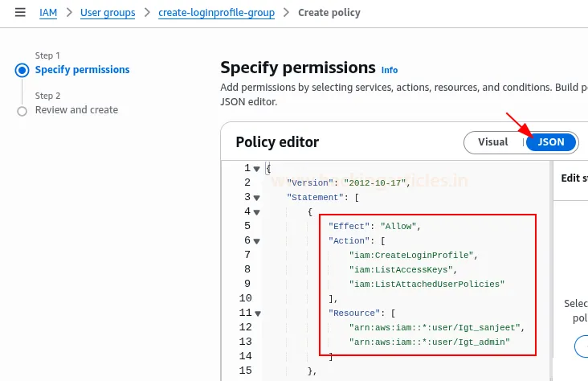Select the JSON editor mode
Screen dimensions: 588x381
click(x=551, y=142)
